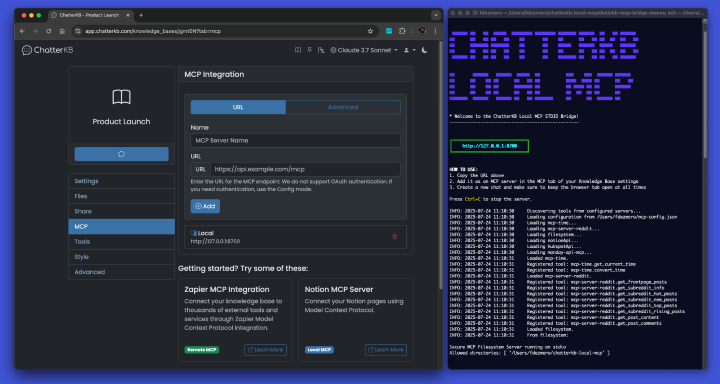Click the Local MCP blue badge
The image size is (720, 384).
click(319, 350)
